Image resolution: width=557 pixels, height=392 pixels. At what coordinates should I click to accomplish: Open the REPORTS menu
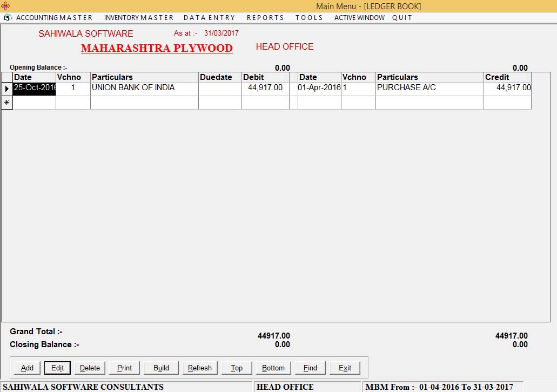click(265, 17)
